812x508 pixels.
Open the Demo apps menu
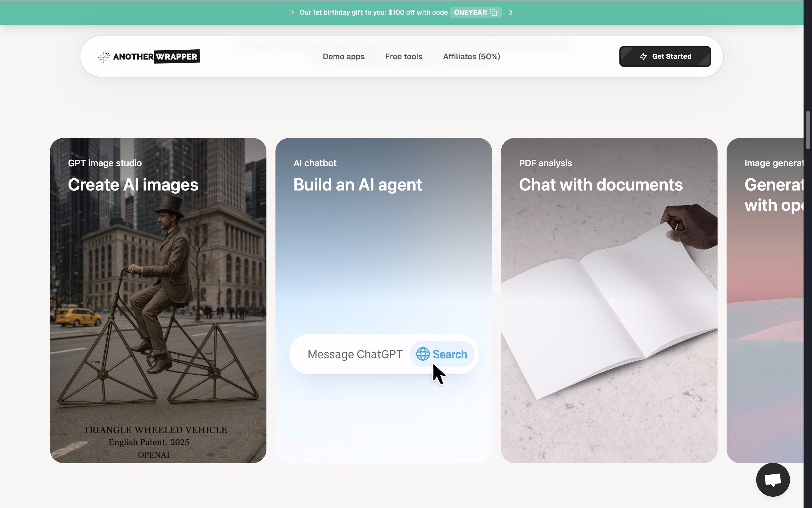[x=344, y=56]
